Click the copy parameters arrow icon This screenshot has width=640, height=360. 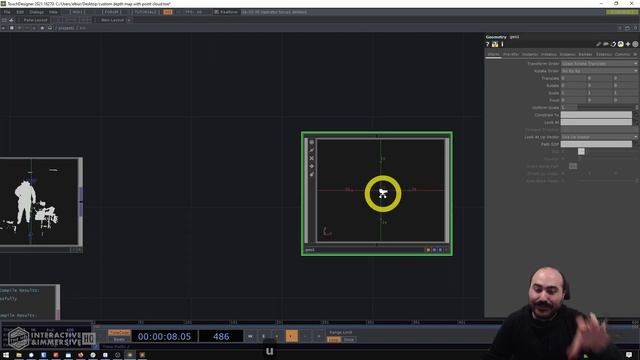(613, 44)
